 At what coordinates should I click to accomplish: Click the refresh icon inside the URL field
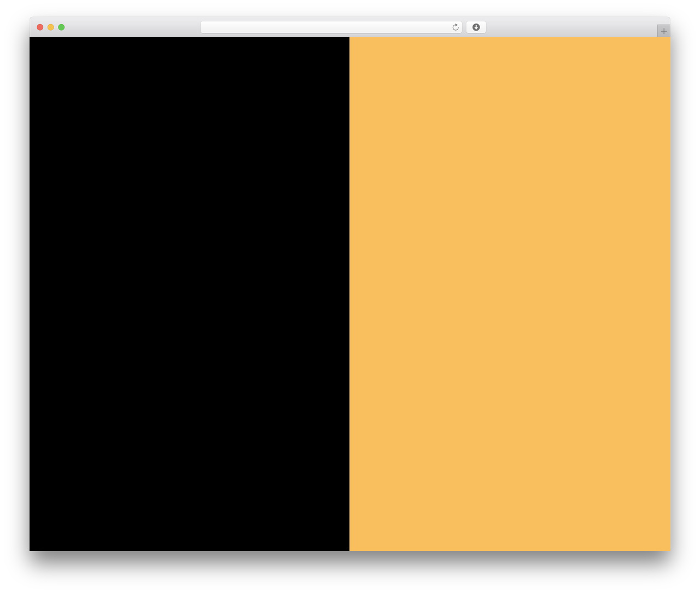(x=455, y=27)
